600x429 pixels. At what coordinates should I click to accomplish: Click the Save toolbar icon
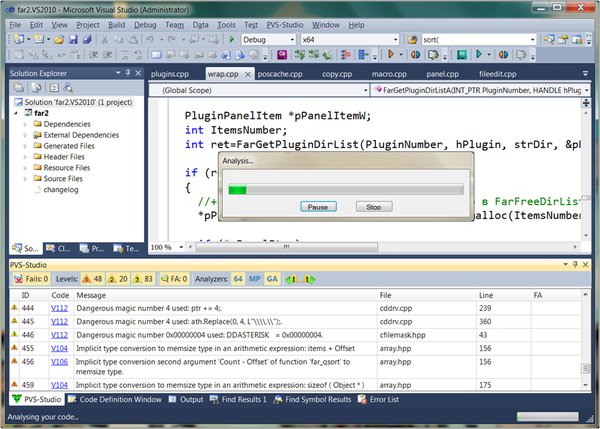tap(73, 39)
